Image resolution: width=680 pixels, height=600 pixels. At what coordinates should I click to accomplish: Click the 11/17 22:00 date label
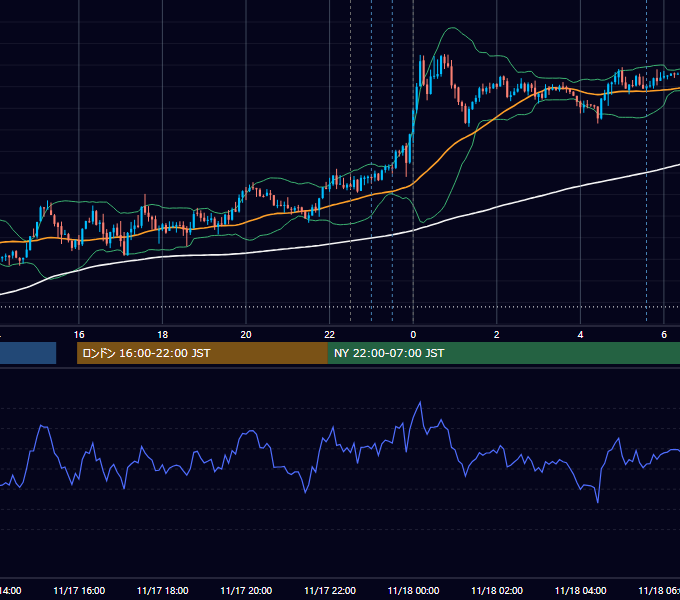[330, 590]
